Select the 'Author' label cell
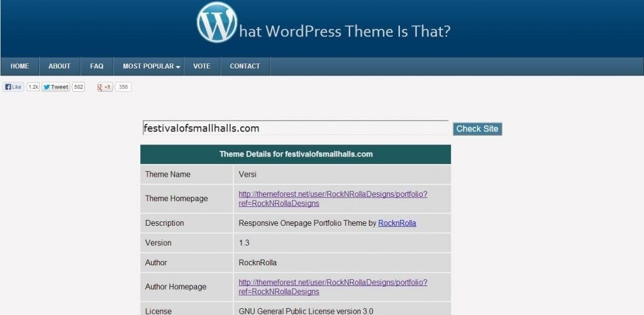The width and height of the screenshot is (644, 315). [x=187, y=263]
